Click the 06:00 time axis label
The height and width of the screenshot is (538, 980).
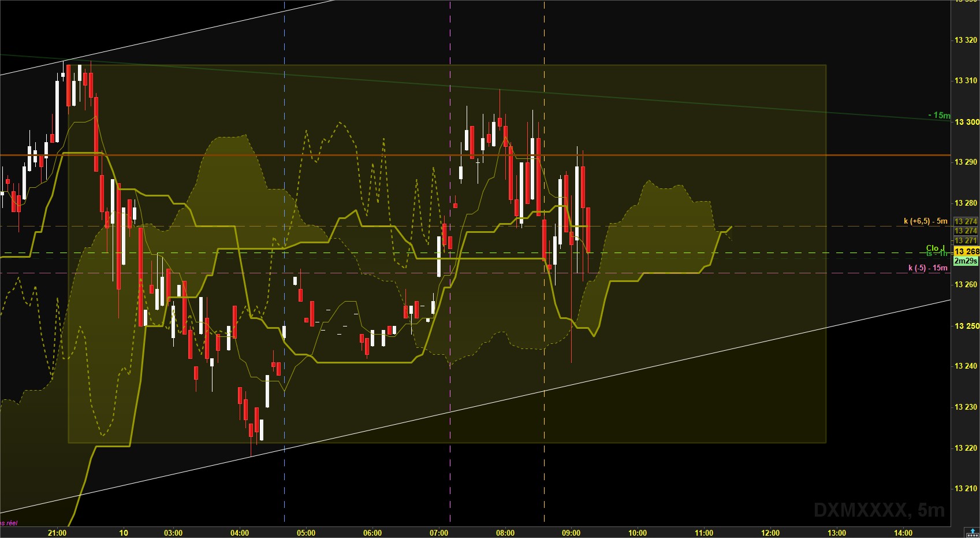(x=372, y=533)
